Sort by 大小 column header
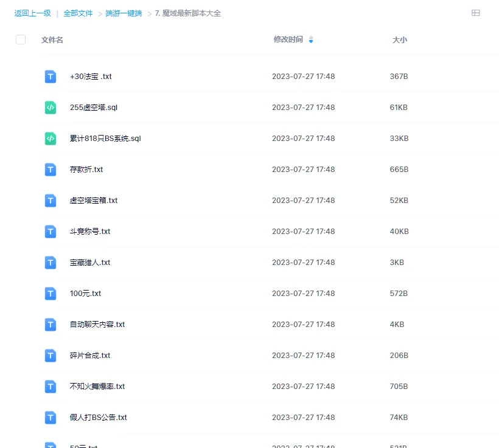 [399, 40]
